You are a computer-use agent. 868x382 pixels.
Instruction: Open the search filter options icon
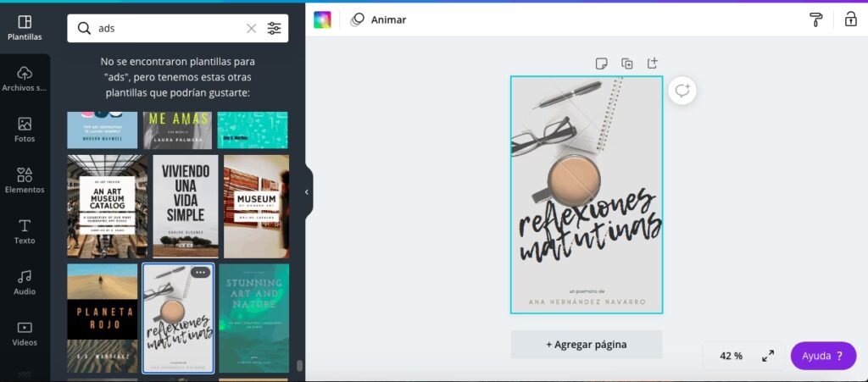click(274, 28)
